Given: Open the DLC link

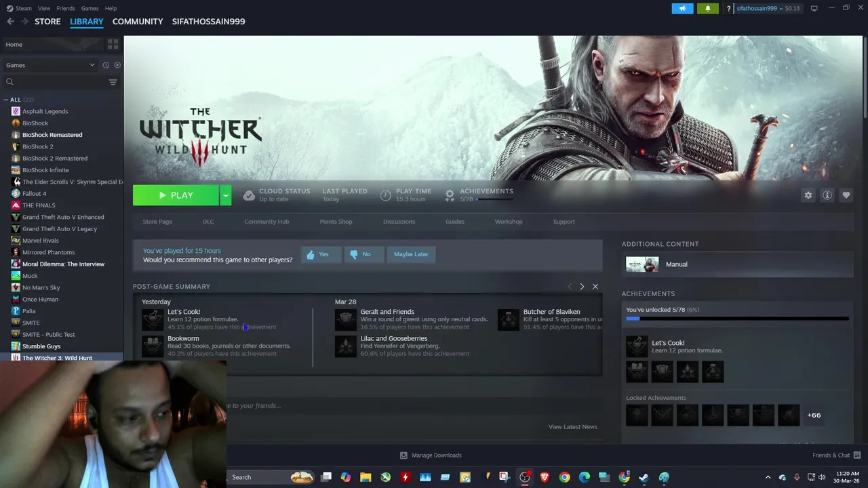Looking at the screenshot, I should [208, 222].
